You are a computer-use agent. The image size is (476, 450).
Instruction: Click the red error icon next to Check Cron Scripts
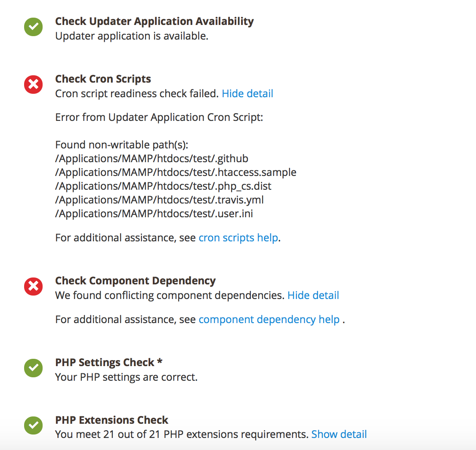[x=33, y=84]
